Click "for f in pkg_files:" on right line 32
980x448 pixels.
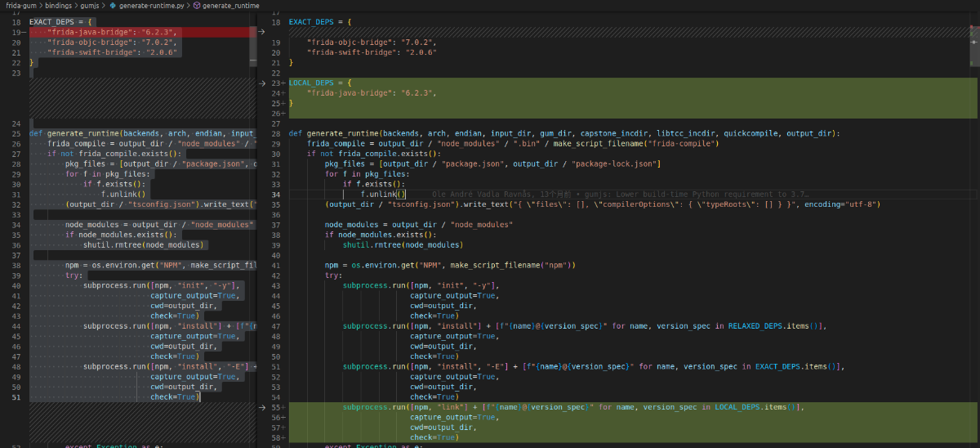[x=367, y=174]
